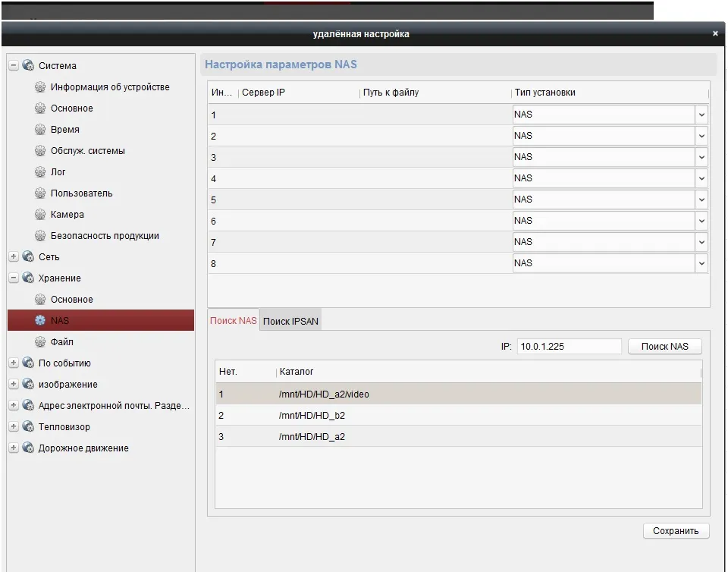Viewport: 728px width, 572px height.
Task: Click the globe icon next to Тепловизор
Action: pyautogui.click(x=28, y=427)
